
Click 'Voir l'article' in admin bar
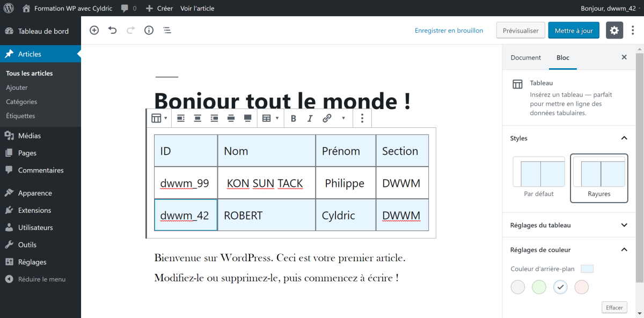[x=197, y=8]
